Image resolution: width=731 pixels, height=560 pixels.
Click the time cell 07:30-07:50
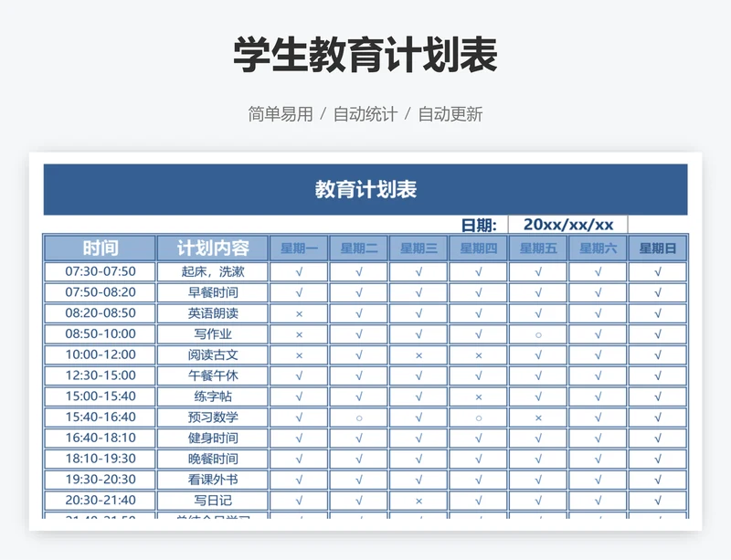coord(100,272)
